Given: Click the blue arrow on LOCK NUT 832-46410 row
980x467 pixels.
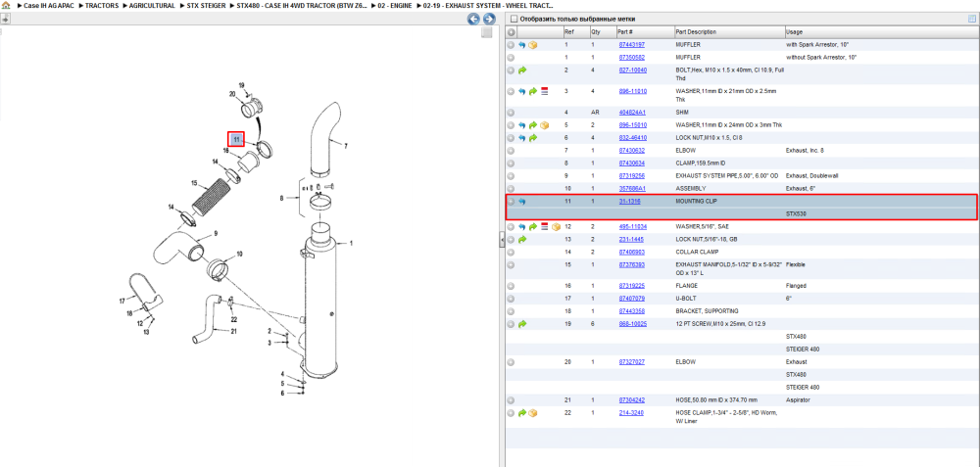Looking at the screenshot, I should (522, 137).
